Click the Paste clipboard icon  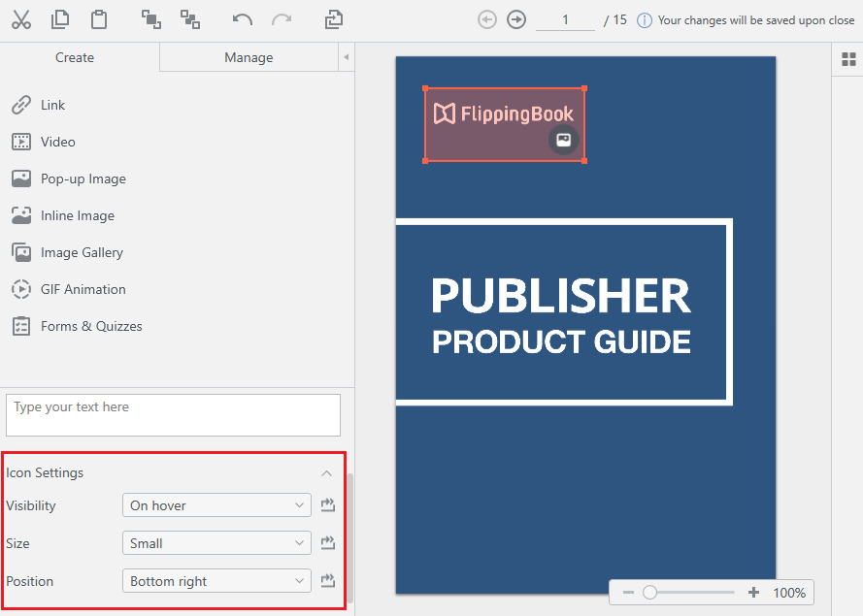(x=99, y=19)
